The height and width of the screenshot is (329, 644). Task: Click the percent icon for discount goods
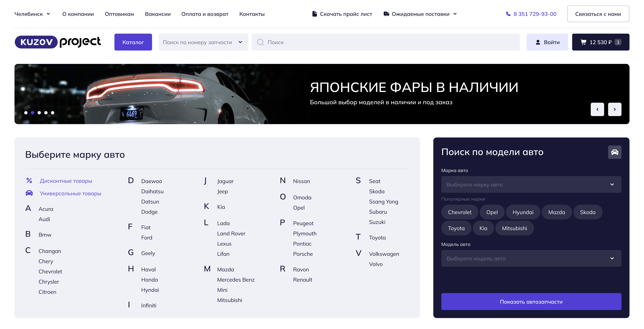click(29, 180)
